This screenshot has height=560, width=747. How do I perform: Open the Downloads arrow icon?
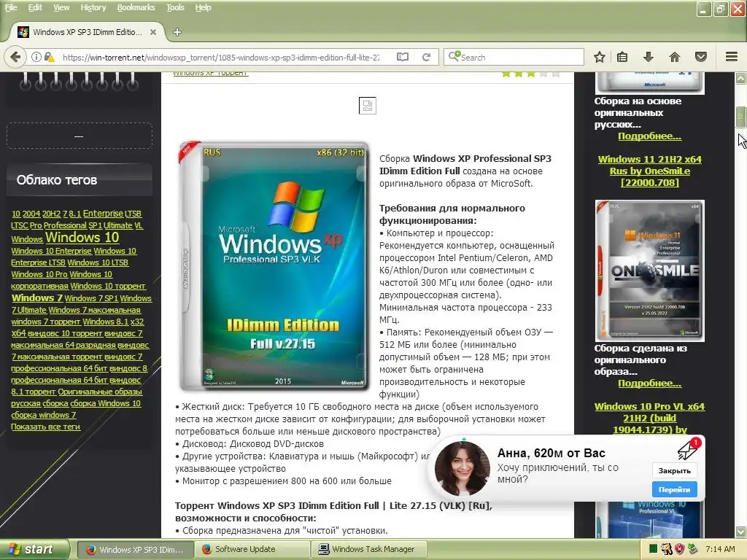[x=648, y=57]
